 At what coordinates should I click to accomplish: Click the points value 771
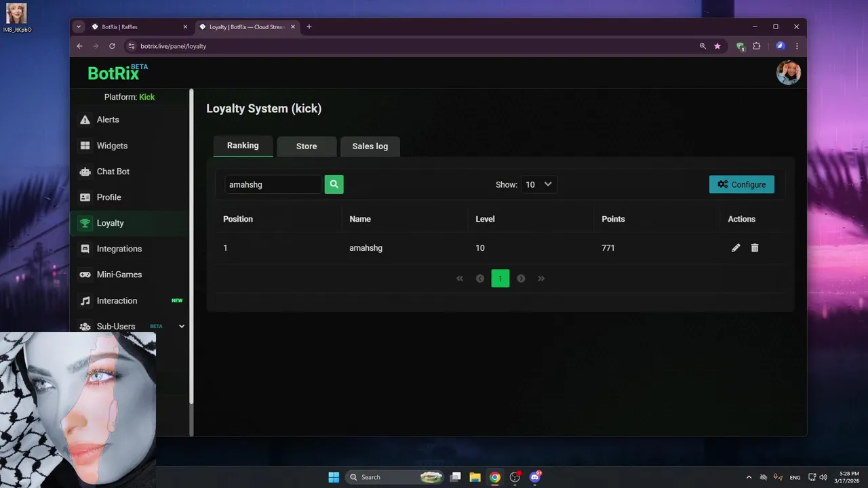point(608,248)
